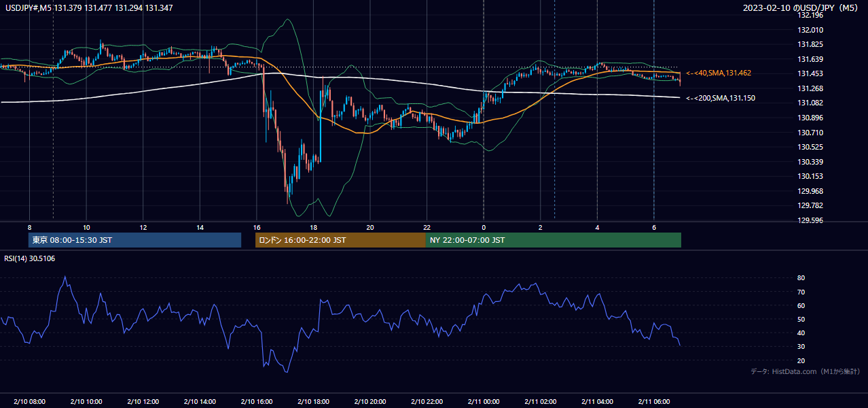Click the '2/10 18:00' bottom time label

point(313,402)
